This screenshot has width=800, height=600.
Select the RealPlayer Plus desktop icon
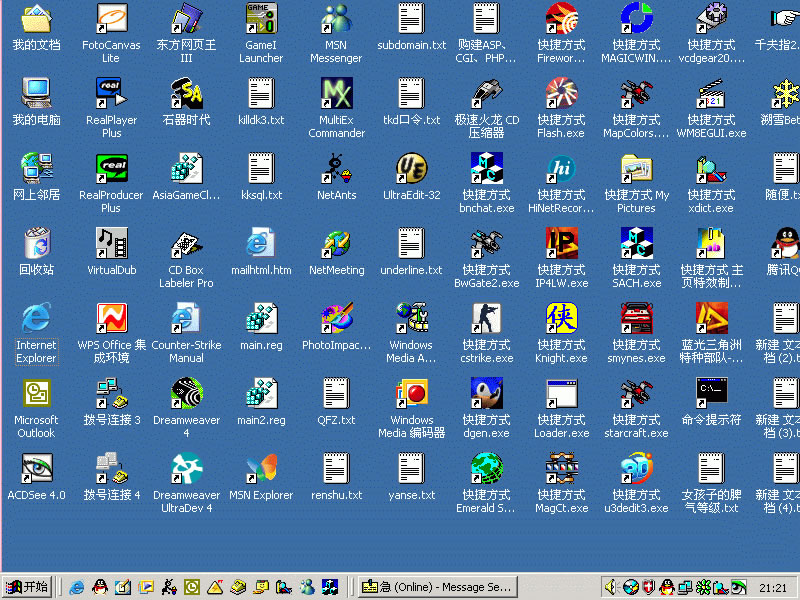pos(111,93)
